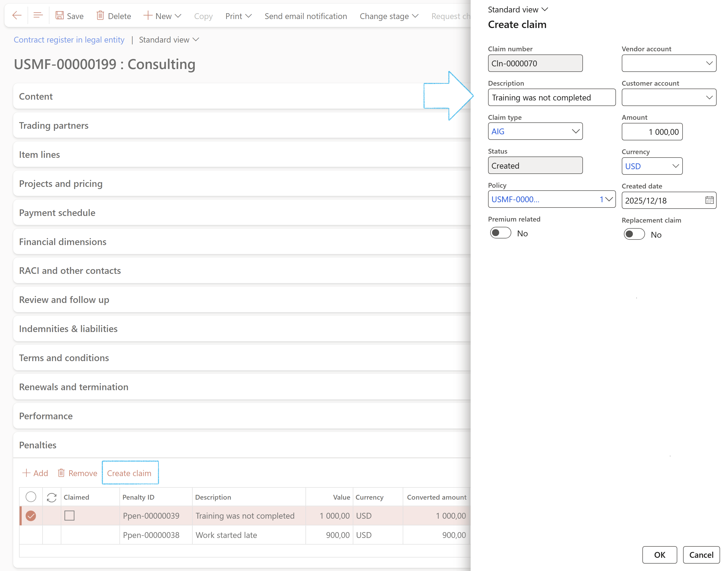Expand the Vendor account dropdown
728x571 pixels.
709,63
